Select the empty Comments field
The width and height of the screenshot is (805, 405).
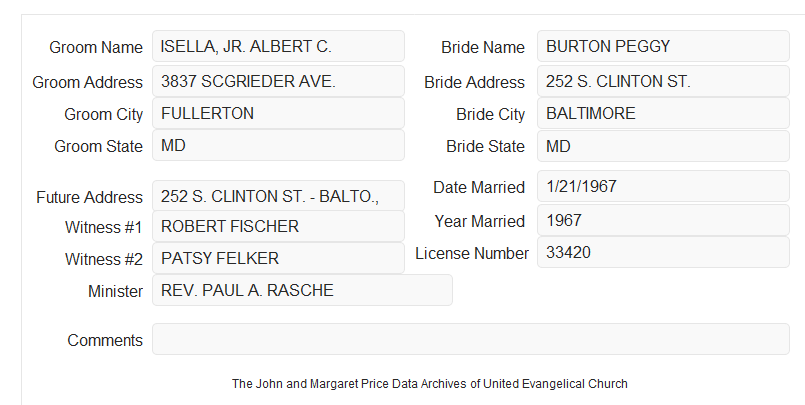471,339
